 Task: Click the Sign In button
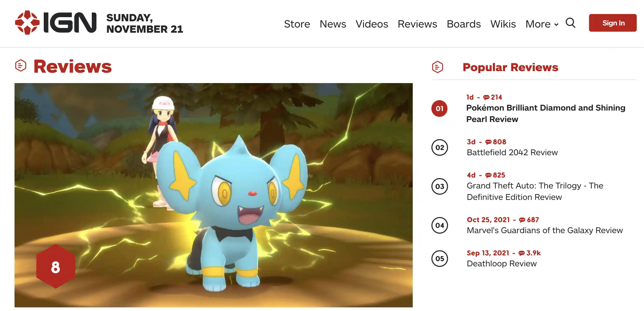(x=613, y=23)
